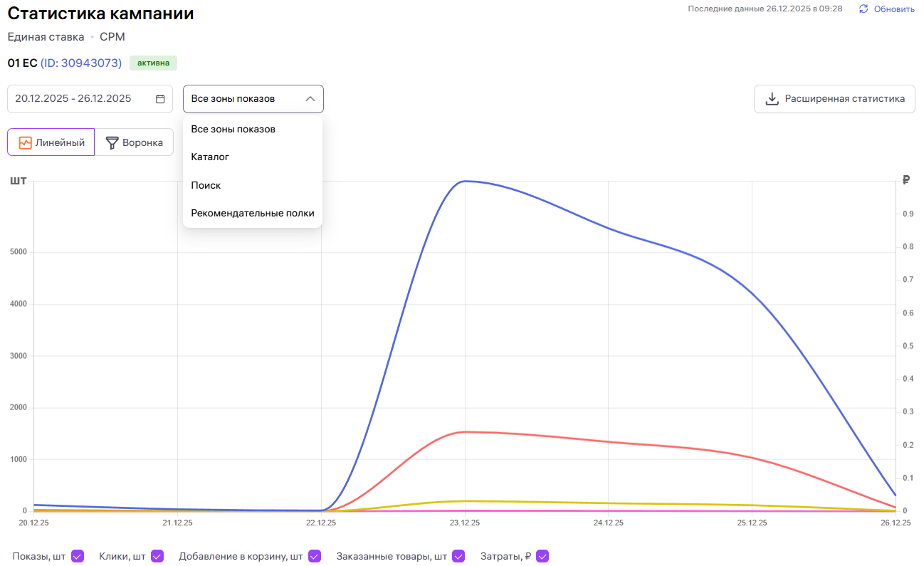Viewport: 924px width, 566px height.
Task: Click the download icon for extended statistics
Action: tap(772, 99)
